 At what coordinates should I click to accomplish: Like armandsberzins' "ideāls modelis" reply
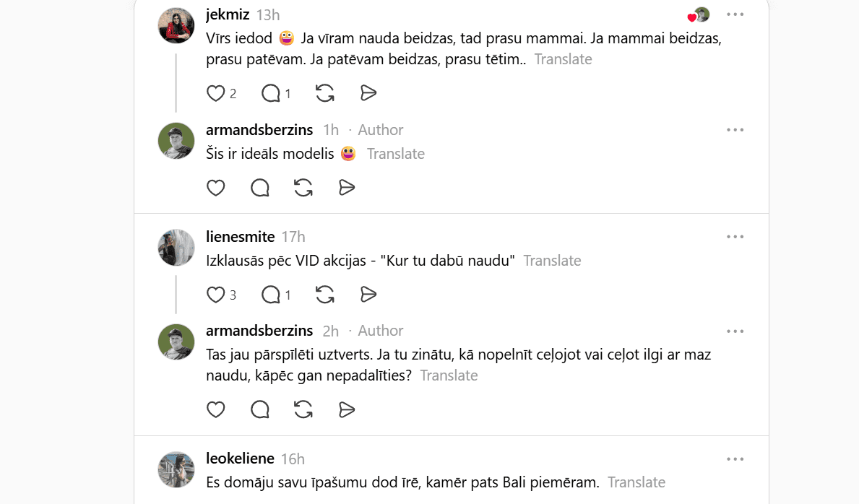point(216,188)
